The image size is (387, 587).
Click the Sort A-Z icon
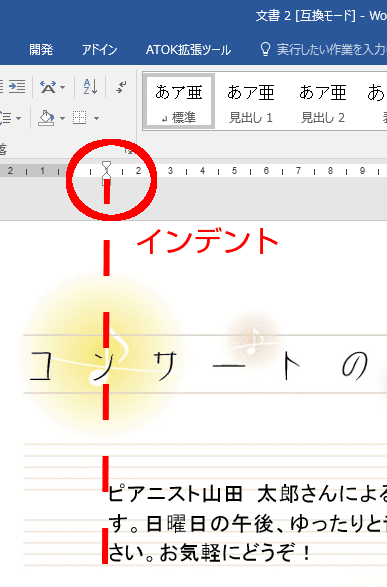[90, 87]
